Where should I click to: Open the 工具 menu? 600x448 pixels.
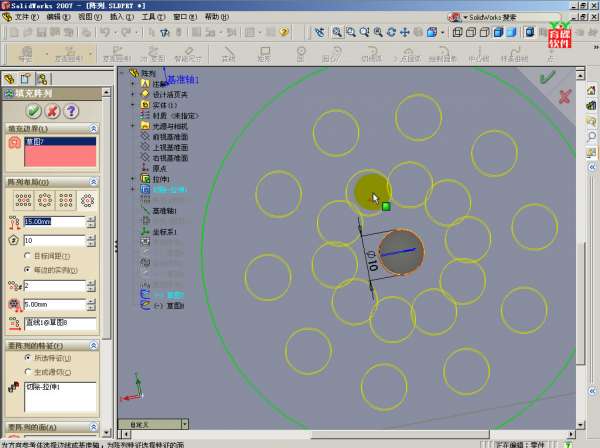click(x=148, y=17)
